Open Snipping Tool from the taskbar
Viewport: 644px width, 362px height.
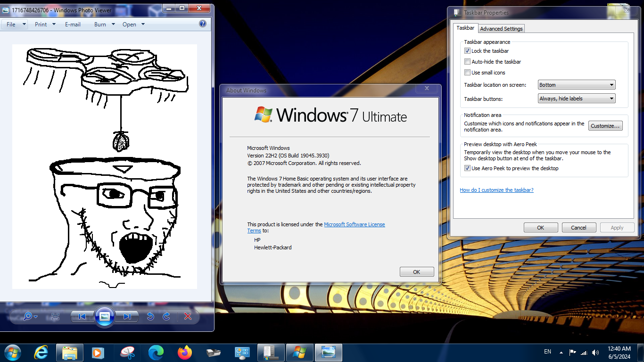coord(127,352)
